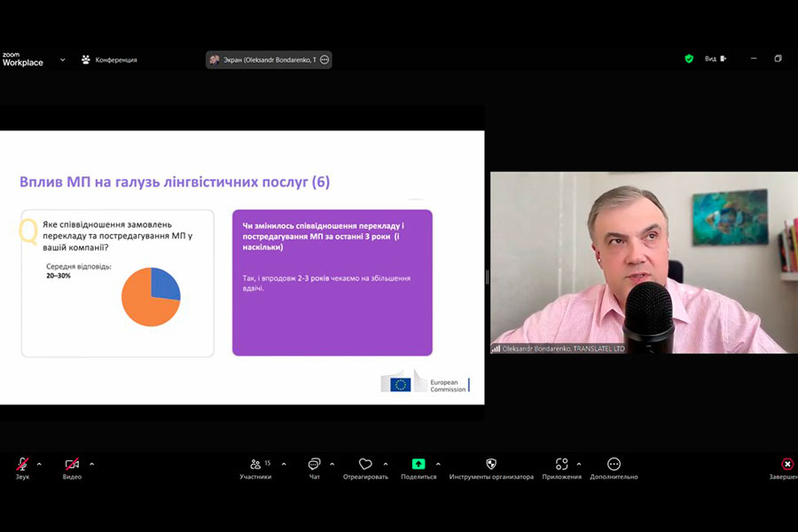Restore the Zoom window using restore button
798x532 pixels.
coord(778,59)
